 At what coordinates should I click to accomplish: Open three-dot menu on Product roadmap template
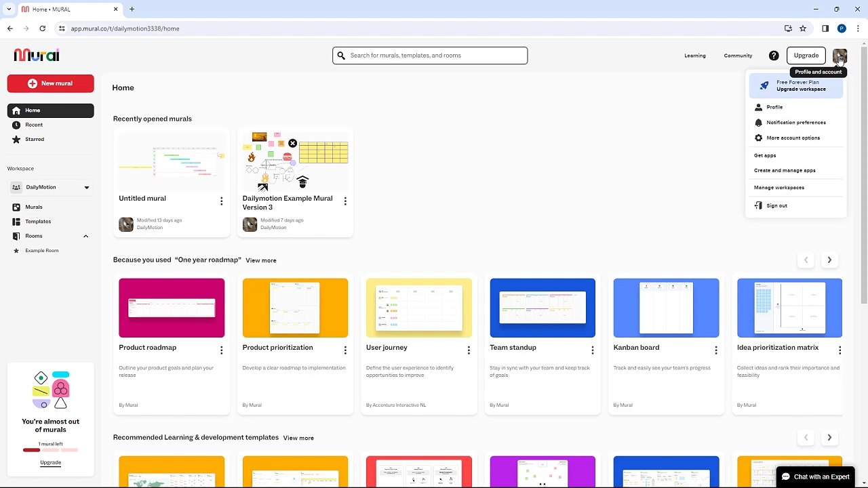tap(221, 350)
